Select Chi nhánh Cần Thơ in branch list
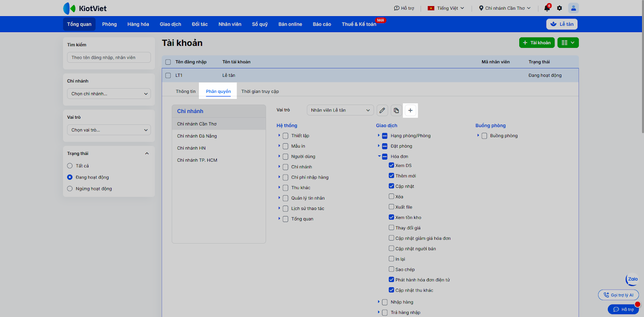Image resolution: width=644 pixels, height=317 pixels. pos(219,124)
